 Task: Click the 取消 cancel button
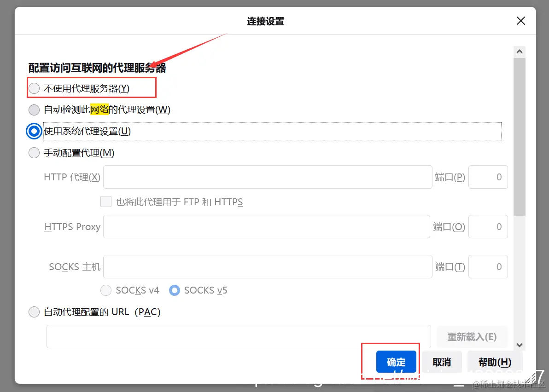tap(441, 362)
